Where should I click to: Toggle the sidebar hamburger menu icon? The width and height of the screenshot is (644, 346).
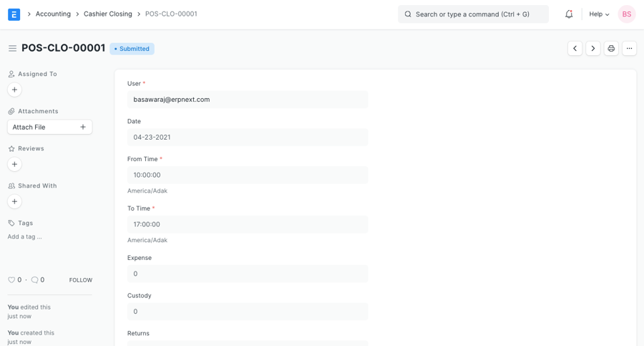[12, 49]
